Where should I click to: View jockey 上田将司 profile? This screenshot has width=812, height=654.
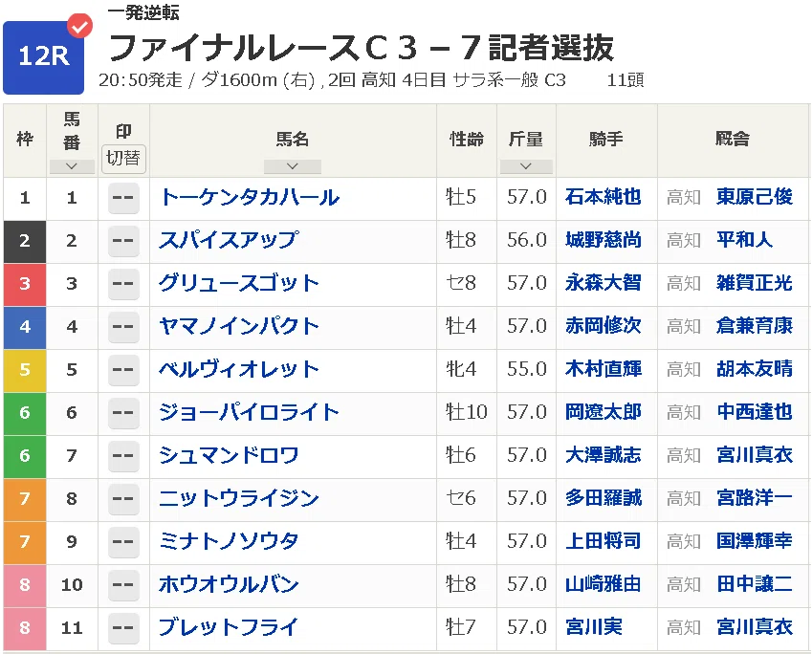click(x=604, y=541)
